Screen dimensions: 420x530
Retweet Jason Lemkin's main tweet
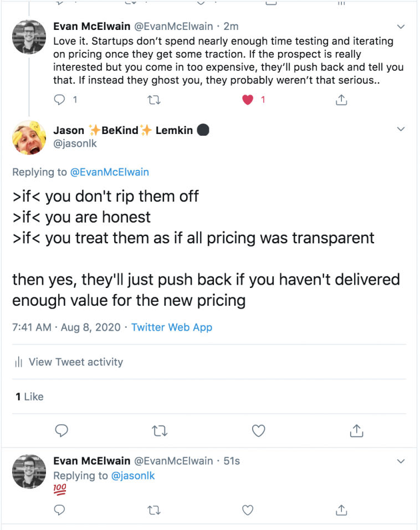[x=160, y=430]
